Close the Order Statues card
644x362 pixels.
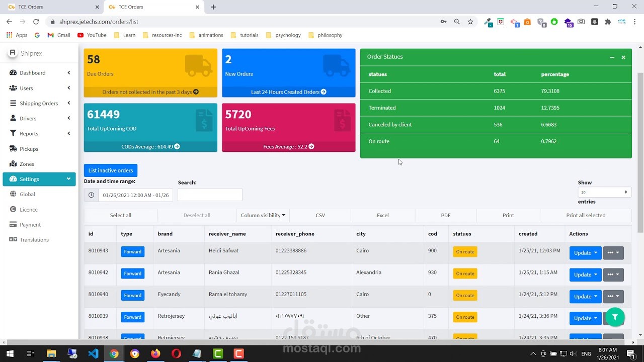pyautogui.click(x=623, y=57)
